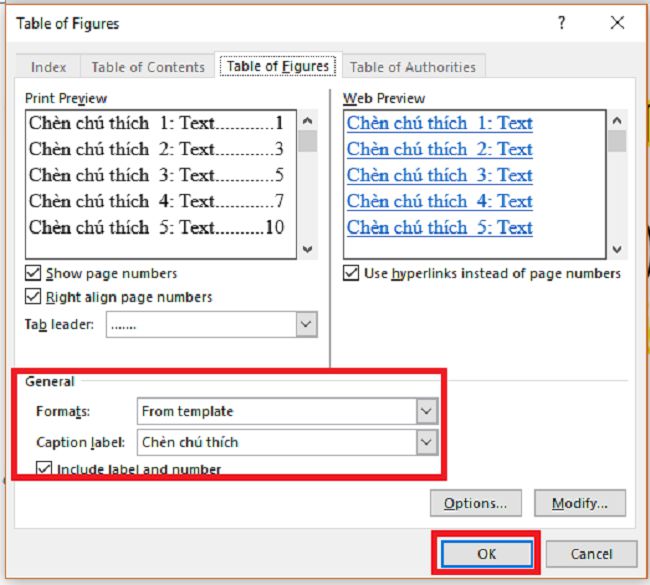Switch to the Index tab
650x585 pixels.
(49, 67)
